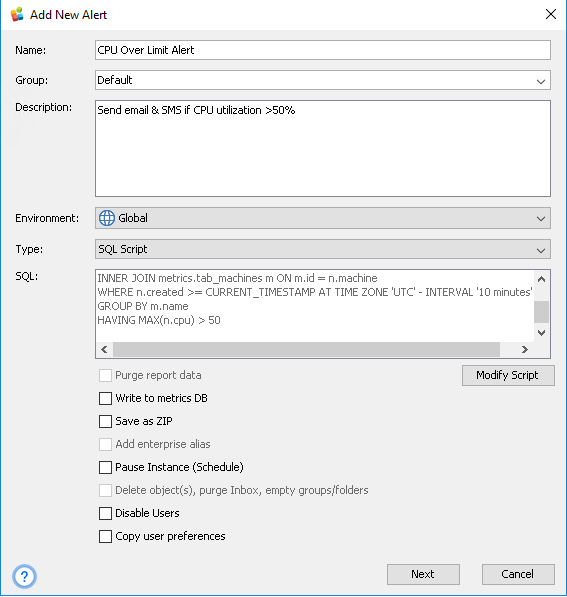Enable Copy user preferences checkbox

[105, 536]
